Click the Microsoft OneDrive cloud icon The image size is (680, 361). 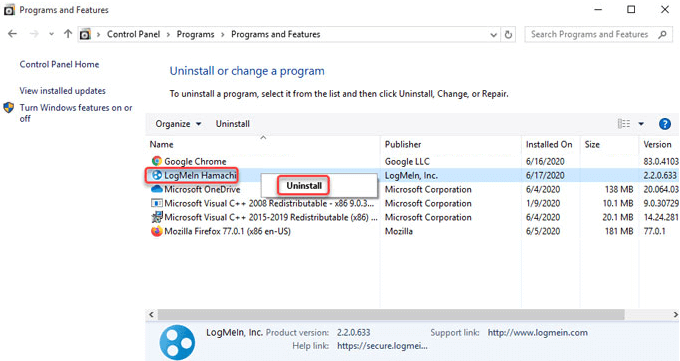click(157, 189)
